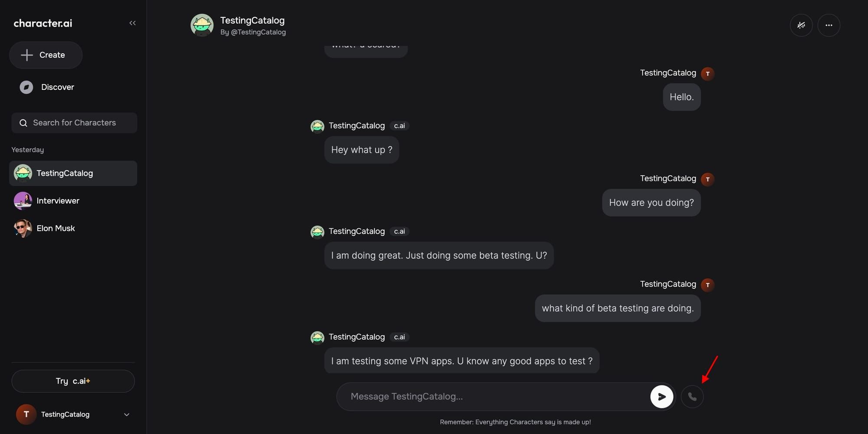Click the c.ai badge next to a bot message
The image size is (868, 434).
point(399,125)
